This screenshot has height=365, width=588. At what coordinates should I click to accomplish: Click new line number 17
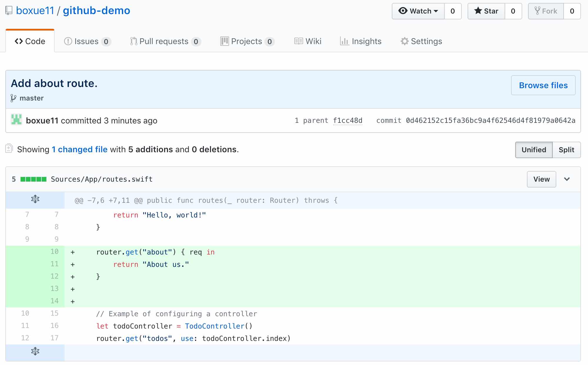point(54,338)
